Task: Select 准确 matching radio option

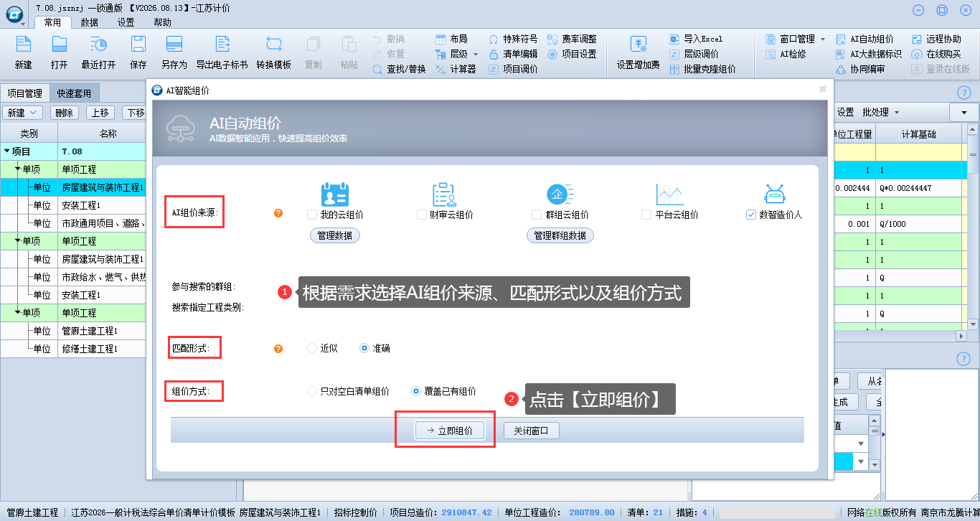Action: [x=364, y=348]
